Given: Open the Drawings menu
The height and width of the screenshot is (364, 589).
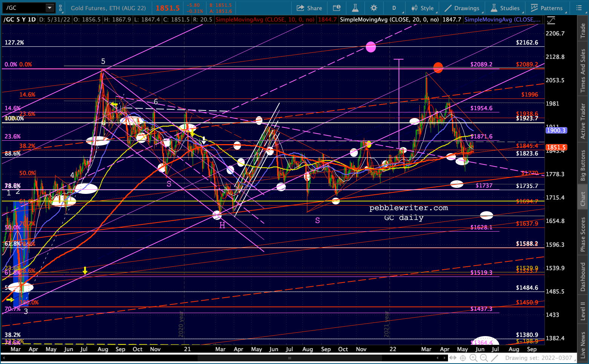Looking at the screenshot, I should (x=462, y=8).
